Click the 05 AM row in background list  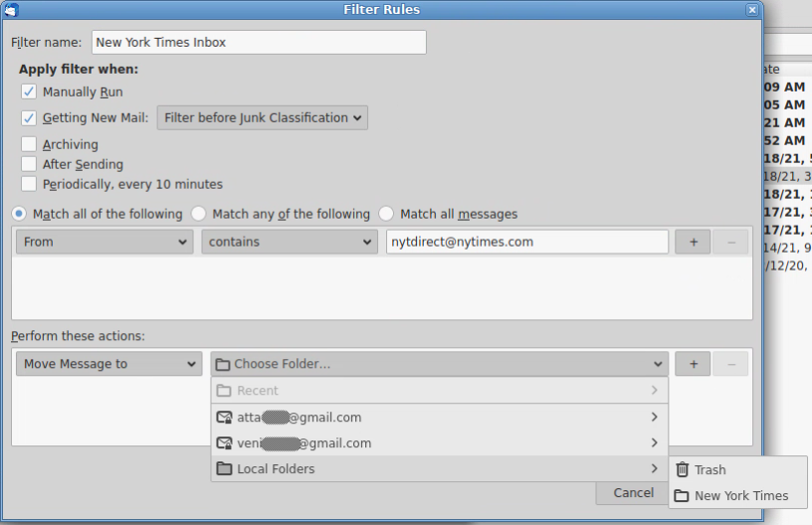[x=788, y=105]
